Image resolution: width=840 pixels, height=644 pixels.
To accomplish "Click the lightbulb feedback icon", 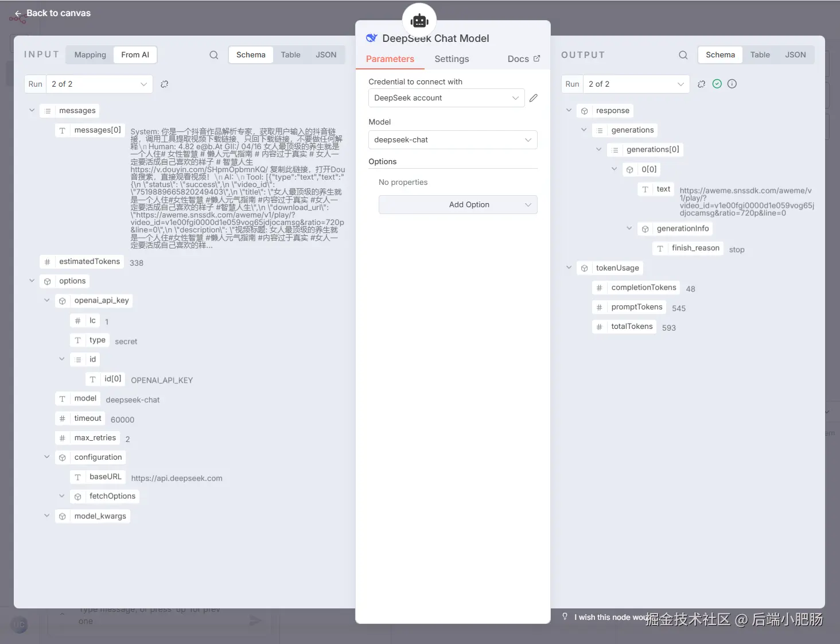I will point(565,616).
